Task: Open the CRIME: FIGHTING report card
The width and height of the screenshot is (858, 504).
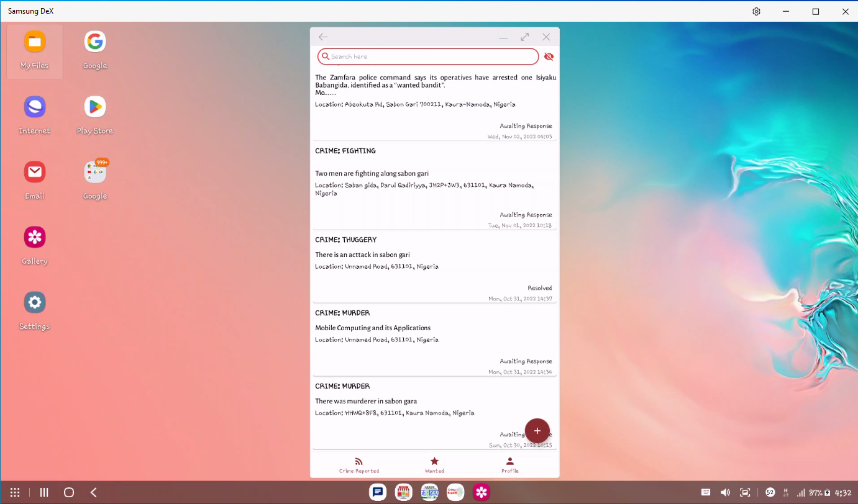Action: tap(434, 186)
